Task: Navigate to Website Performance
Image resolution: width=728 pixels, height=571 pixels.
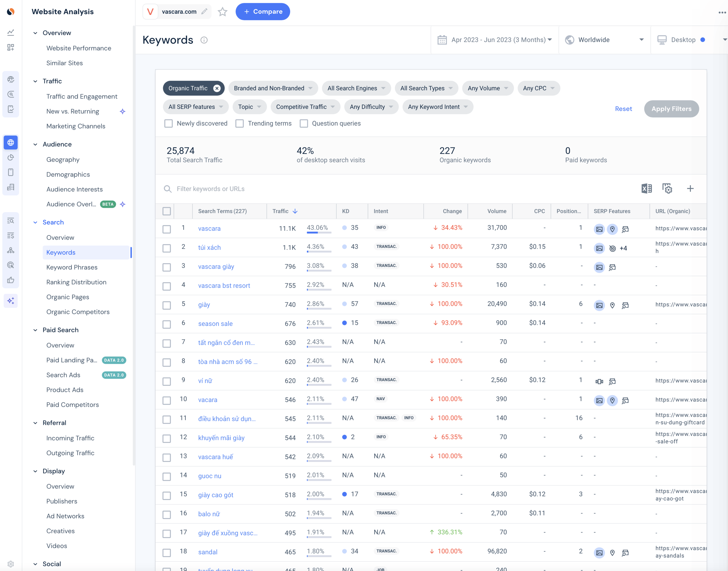Action: pos(79,48)
